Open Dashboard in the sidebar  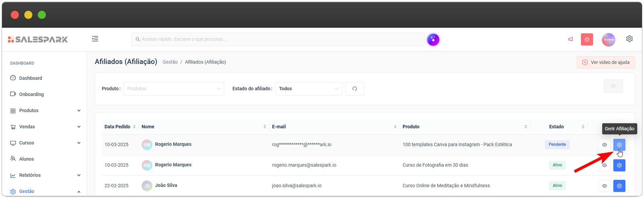tap(31, 78)
